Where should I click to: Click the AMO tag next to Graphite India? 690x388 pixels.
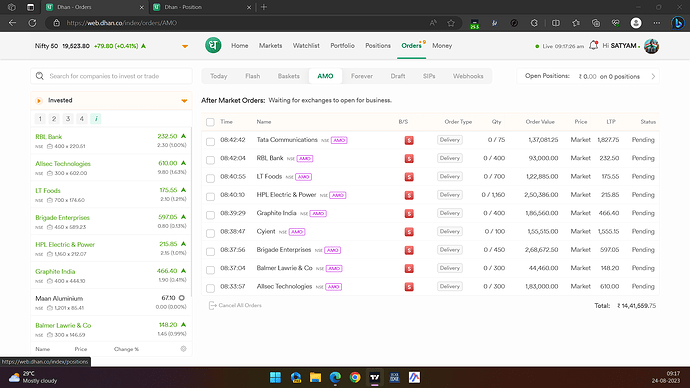318,213
